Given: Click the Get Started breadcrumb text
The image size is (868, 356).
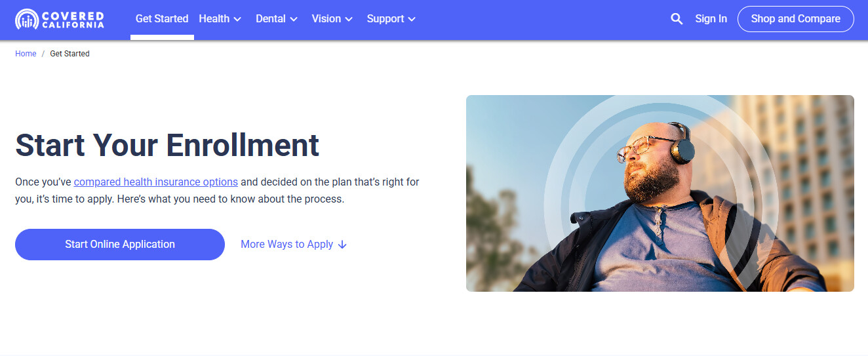Looking at the screenshot, I should [69, 54].
